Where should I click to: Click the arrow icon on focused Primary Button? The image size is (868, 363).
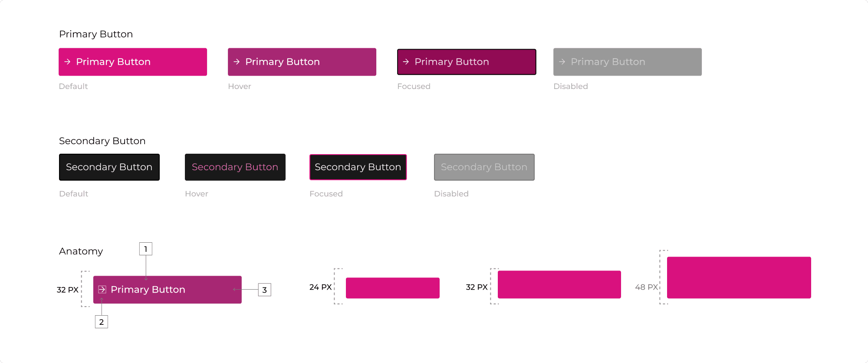point(406,62)
